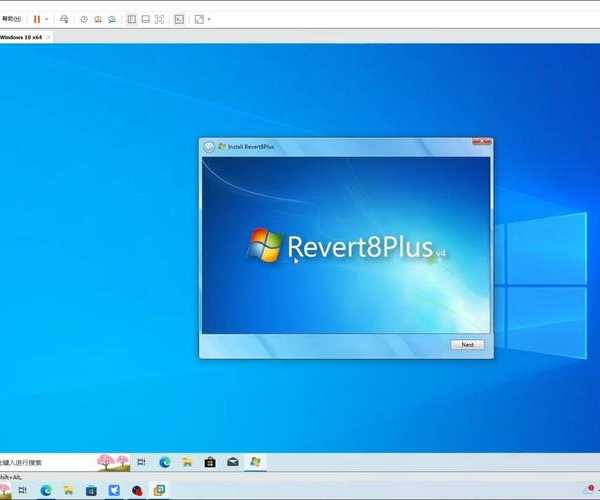Take a snapshot of the virtual machine
Image resolution: width=600 pixels, height=500 pixels.
pos(84,19)
